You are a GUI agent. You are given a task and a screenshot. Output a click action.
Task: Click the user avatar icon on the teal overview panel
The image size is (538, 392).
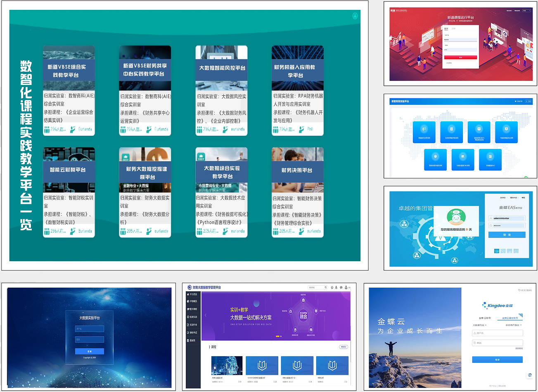click(355, 16)
